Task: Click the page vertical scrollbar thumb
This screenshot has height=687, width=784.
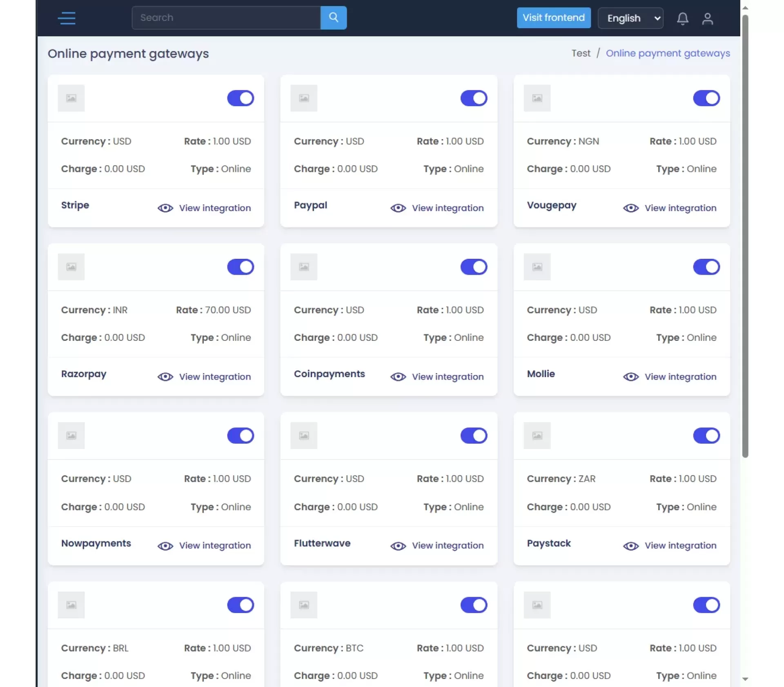Action: [745, 237]
